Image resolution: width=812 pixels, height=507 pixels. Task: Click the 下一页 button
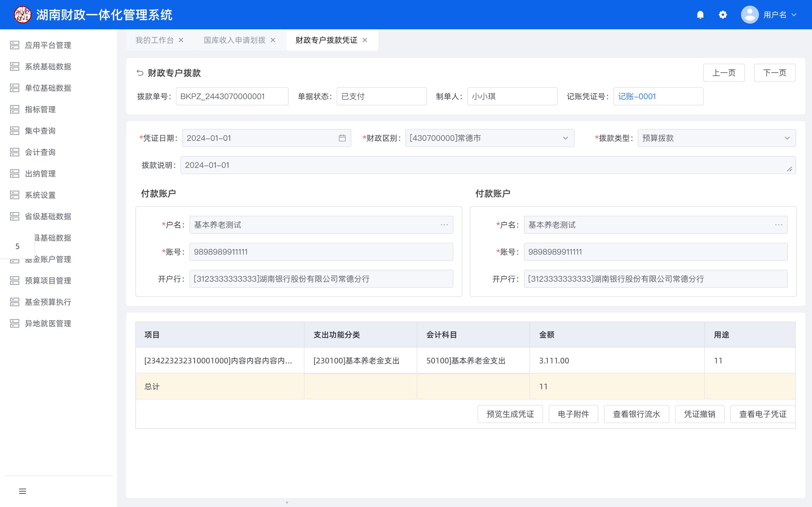click(775, 73)
